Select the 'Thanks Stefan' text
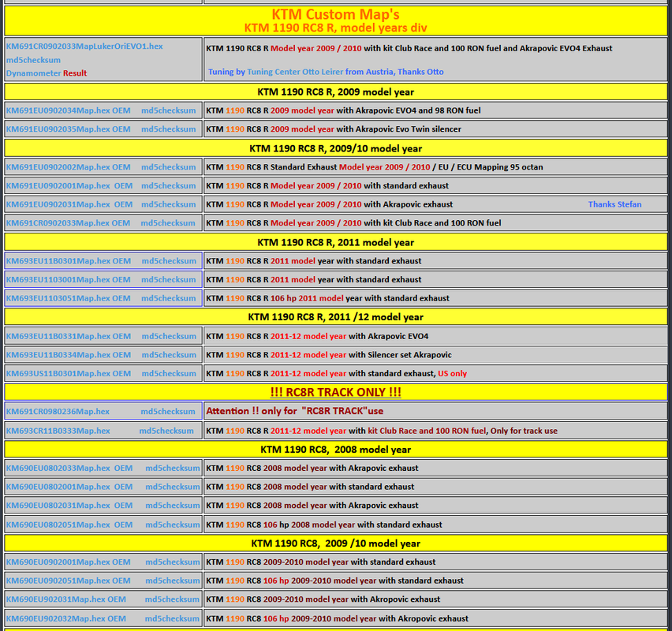Screen dimensions: 672x631 [614, 204]
